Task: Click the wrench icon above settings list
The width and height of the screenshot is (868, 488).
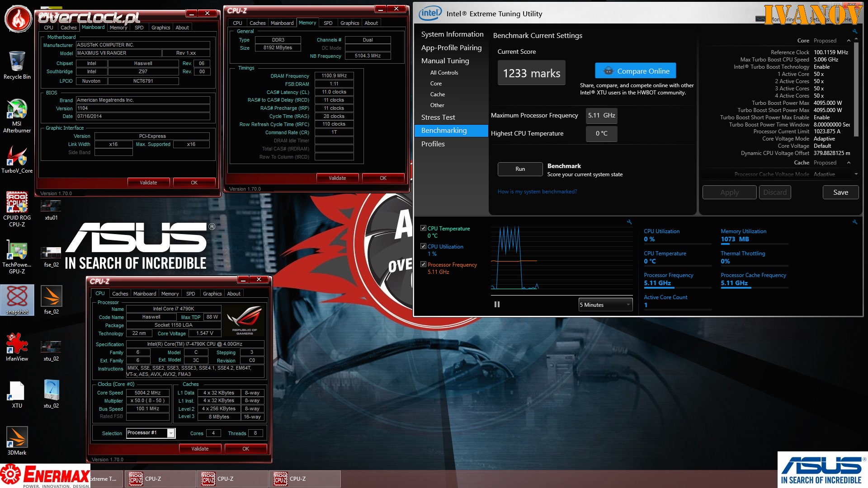Action: [x=855, y=31]
